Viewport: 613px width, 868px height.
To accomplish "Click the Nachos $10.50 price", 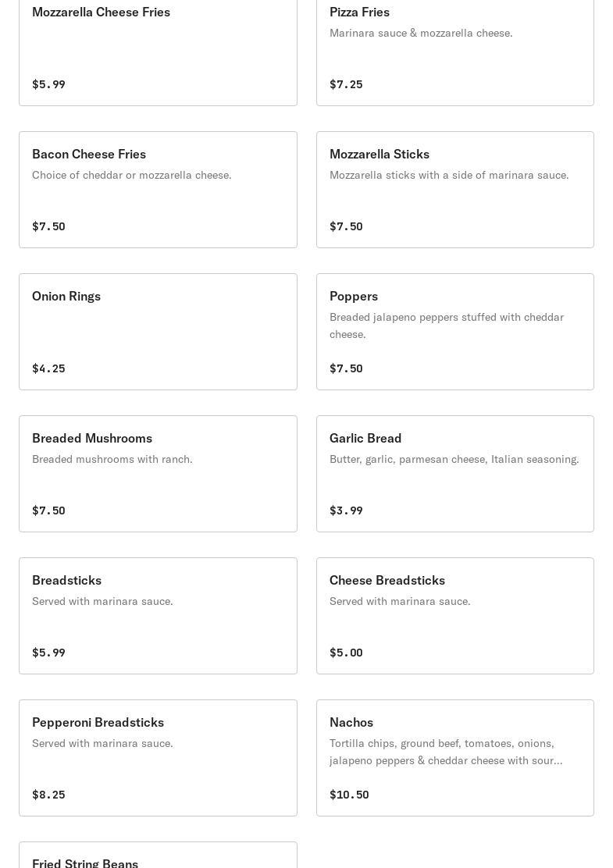I will pos(349,795).
